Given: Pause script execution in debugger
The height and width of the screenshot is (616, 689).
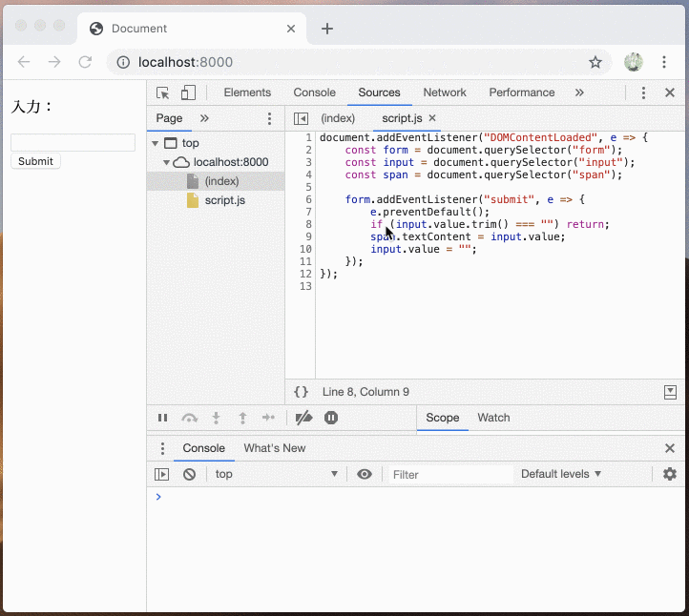Looking at the screenshot, I should pos(163,418).
